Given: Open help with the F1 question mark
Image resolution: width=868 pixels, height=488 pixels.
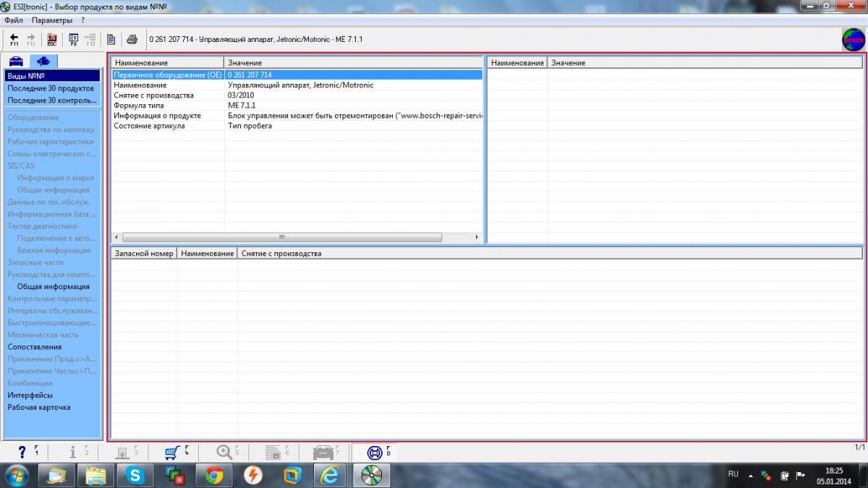Looking at the screenshot, I should 27,453.
